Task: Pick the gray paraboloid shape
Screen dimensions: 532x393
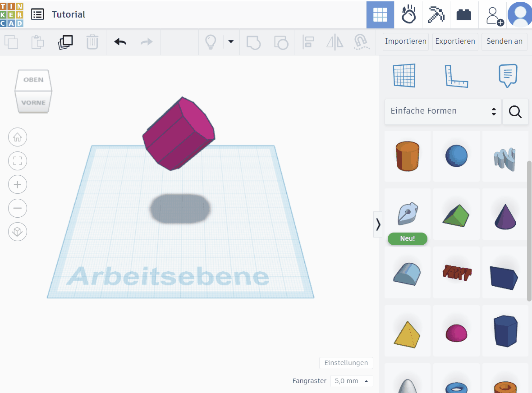Action: [408, 379]
